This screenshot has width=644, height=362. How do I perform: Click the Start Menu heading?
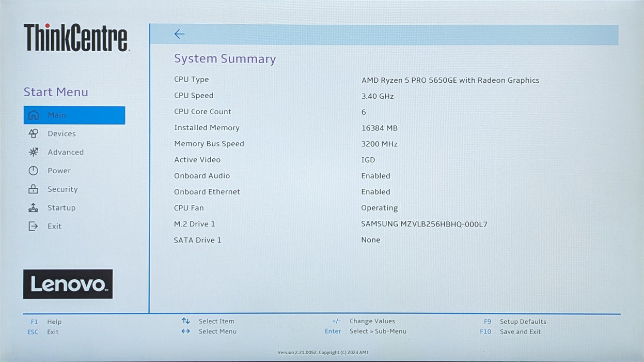pos(56,92)
